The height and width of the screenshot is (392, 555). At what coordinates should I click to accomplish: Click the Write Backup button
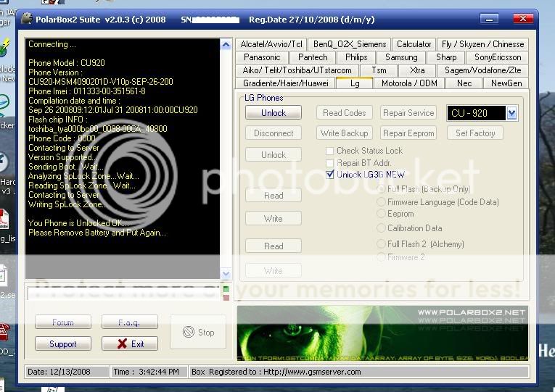(345, 133)
